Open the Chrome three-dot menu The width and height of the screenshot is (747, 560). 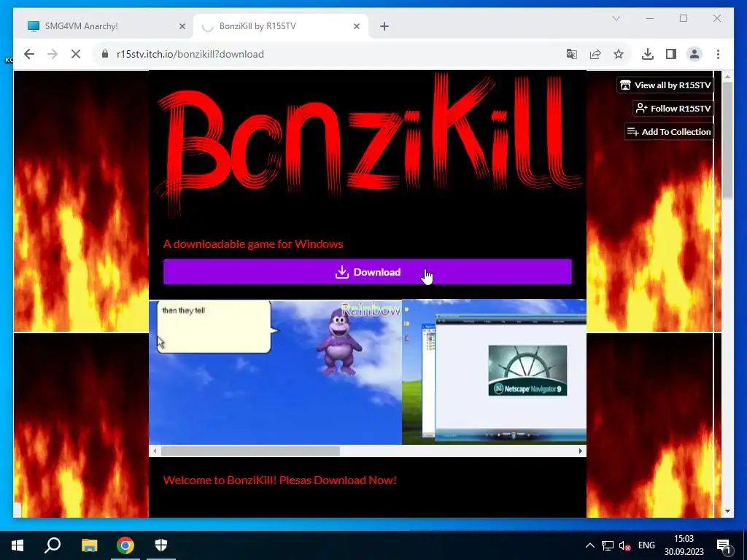coord(718,54)
